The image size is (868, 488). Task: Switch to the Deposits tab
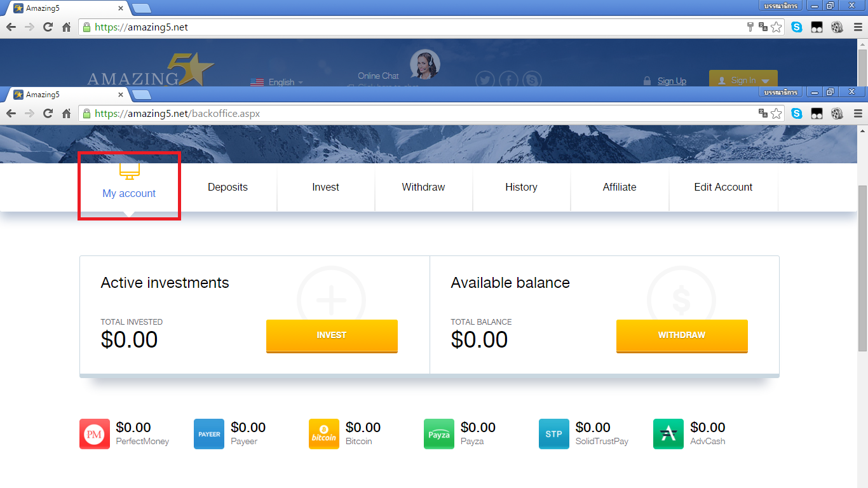[227, 187]
